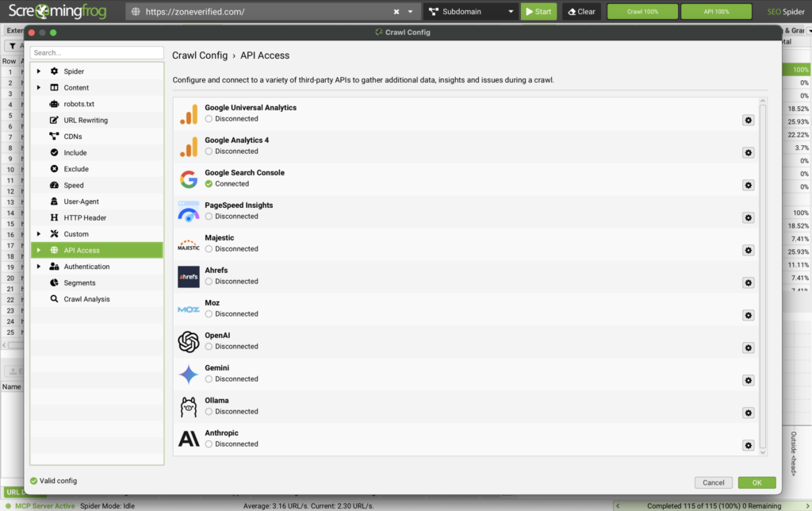Select Moz Disconnected radio
This screenshot has height=511, width=812.
tap(209, 314)
